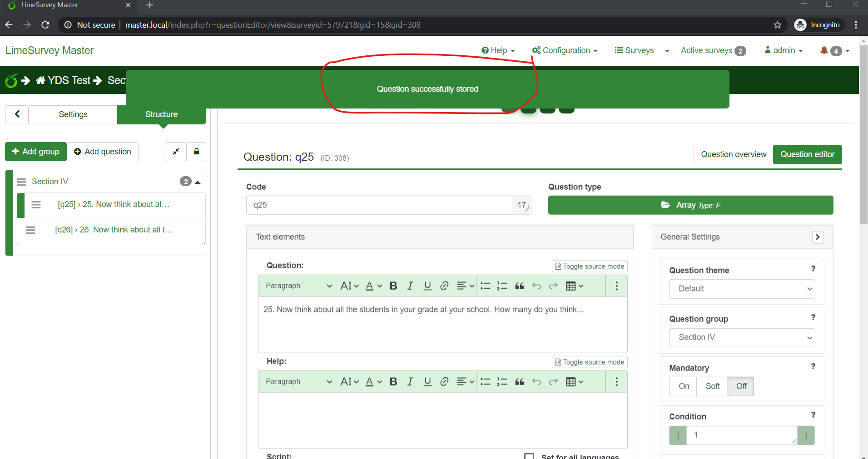
Task: Change the Array question type
Action: click(x=690, y=205)
